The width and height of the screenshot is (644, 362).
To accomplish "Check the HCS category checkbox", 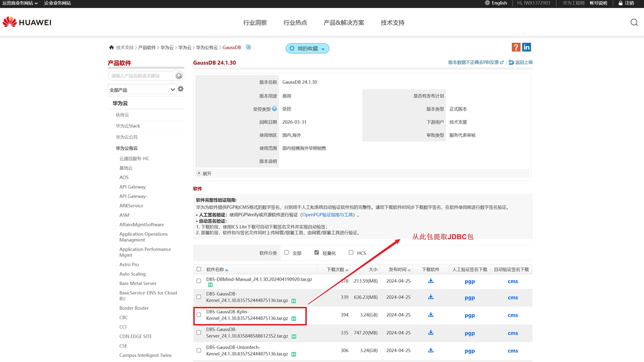I will (x=351, y=253).
